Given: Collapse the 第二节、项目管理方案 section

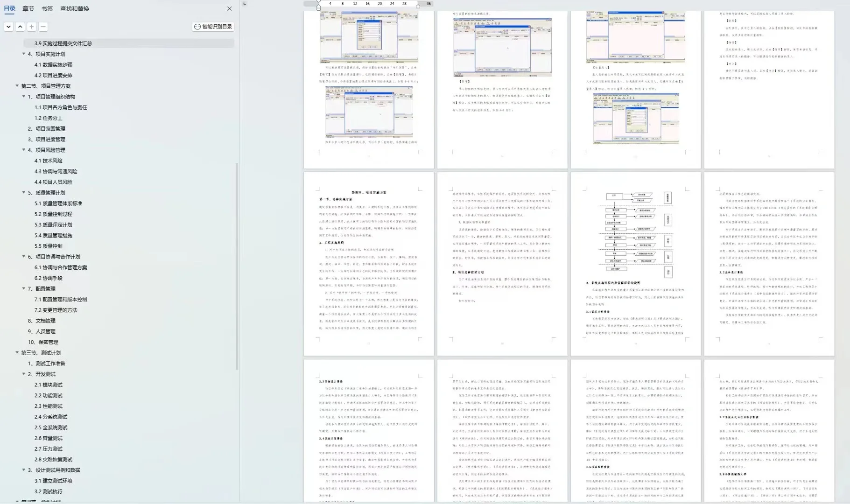Looking at the screenshot, I should (x=17, y=86).
